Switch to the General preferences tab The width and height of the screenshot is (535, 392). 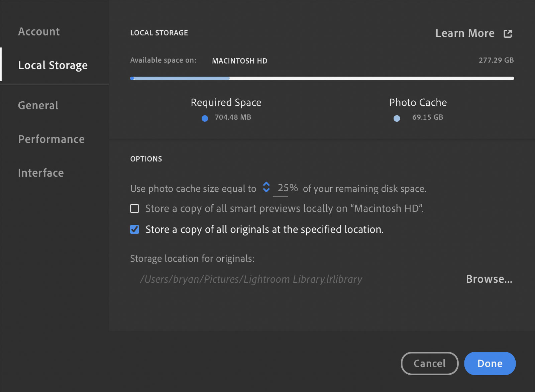pyautogui.click(x=38, y=105)
